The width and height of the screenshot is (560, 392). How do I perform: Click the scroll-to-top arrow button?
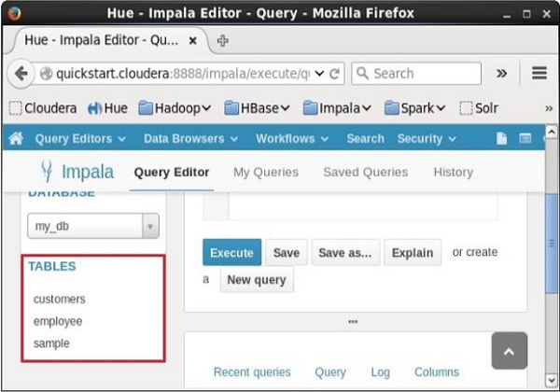(509, 351)
